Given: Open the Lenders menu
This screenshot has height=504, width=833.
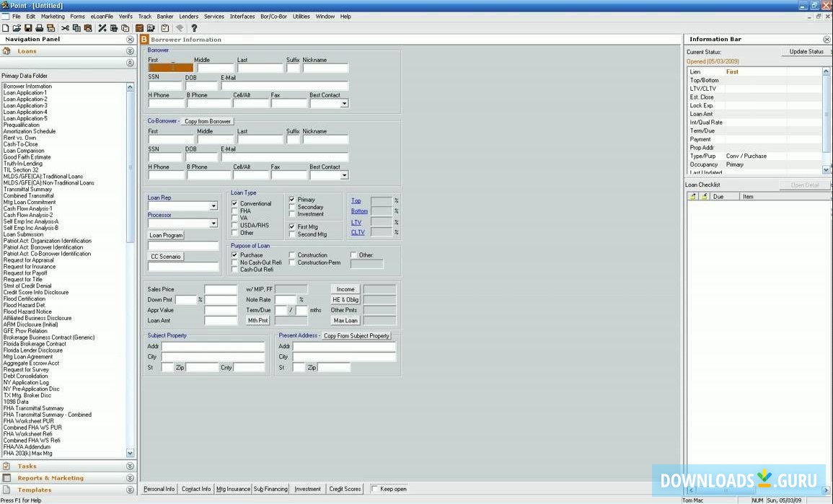Looking at the screenshot, I should (188, 17).
